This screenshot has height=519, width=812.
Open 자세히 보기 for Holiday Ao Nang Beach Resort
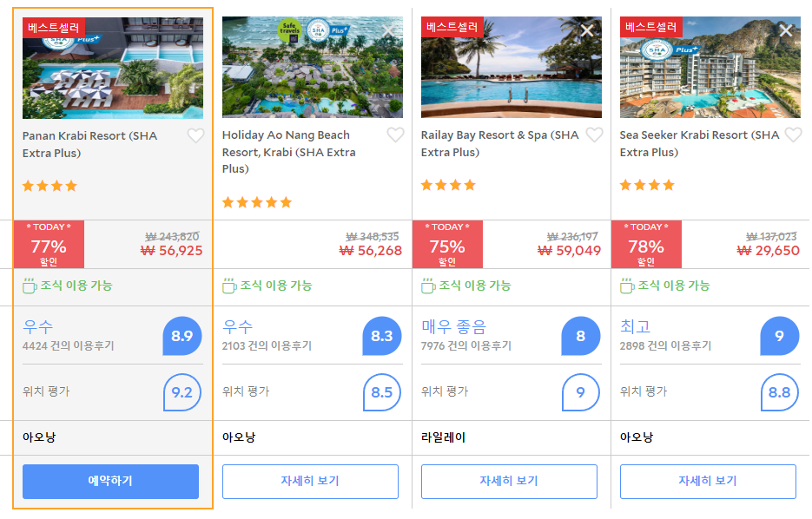[310, 481]
